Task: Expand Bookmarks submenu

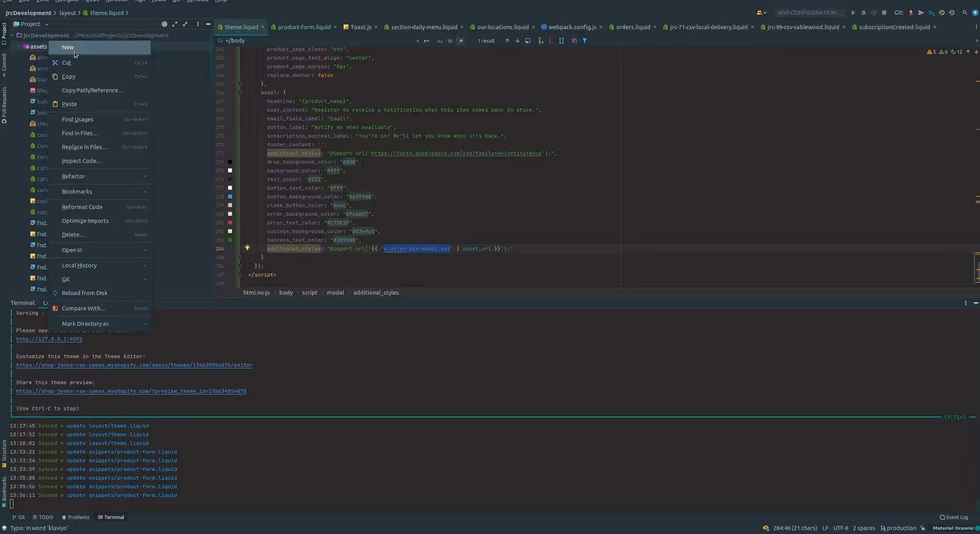Action: [x=100, y=191]
